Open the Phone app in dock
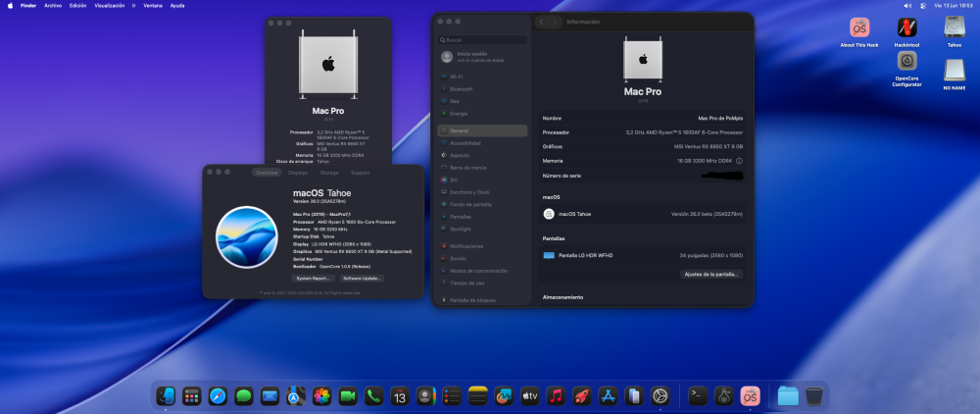Viewport: 980px width, 414px height. click(x=373, y=396)
